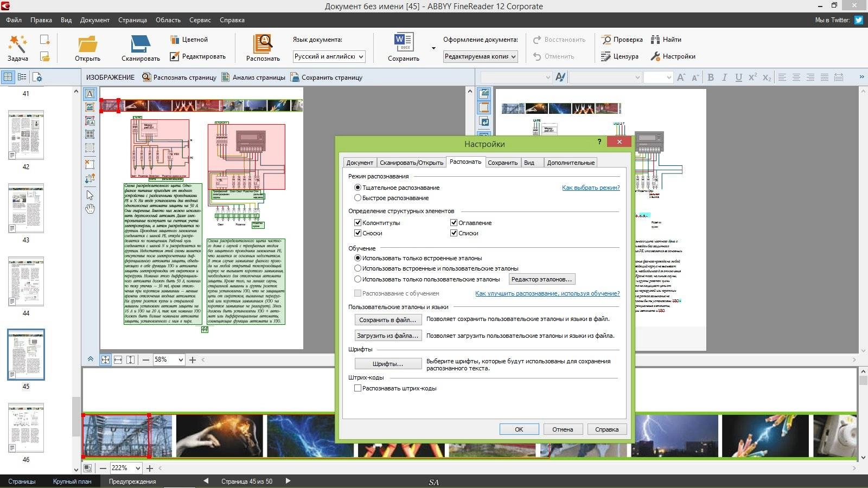
Task: Click the Bold formatting icon
Action: coord(711,78)
